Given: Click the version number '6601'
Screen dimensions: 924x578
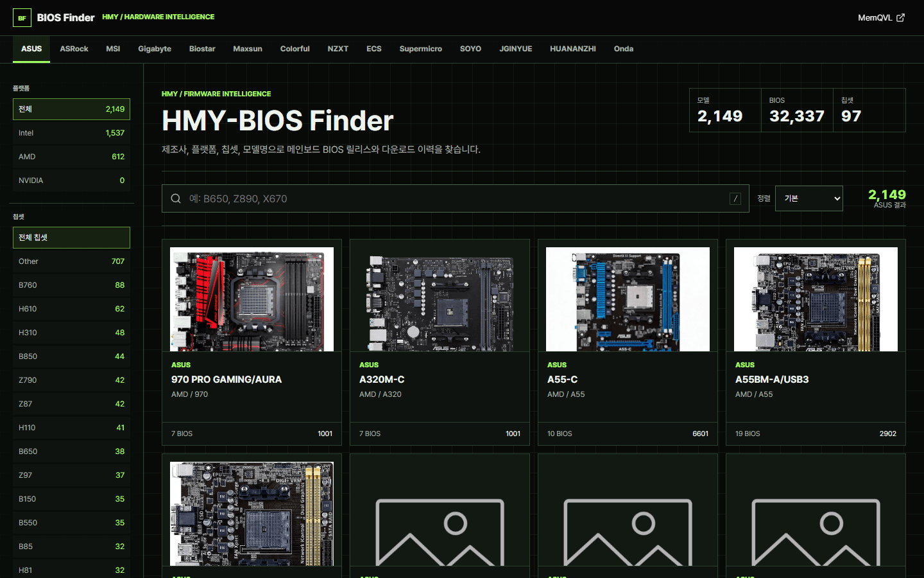Looking at the screenshot, I should click(x=700, y=433).
